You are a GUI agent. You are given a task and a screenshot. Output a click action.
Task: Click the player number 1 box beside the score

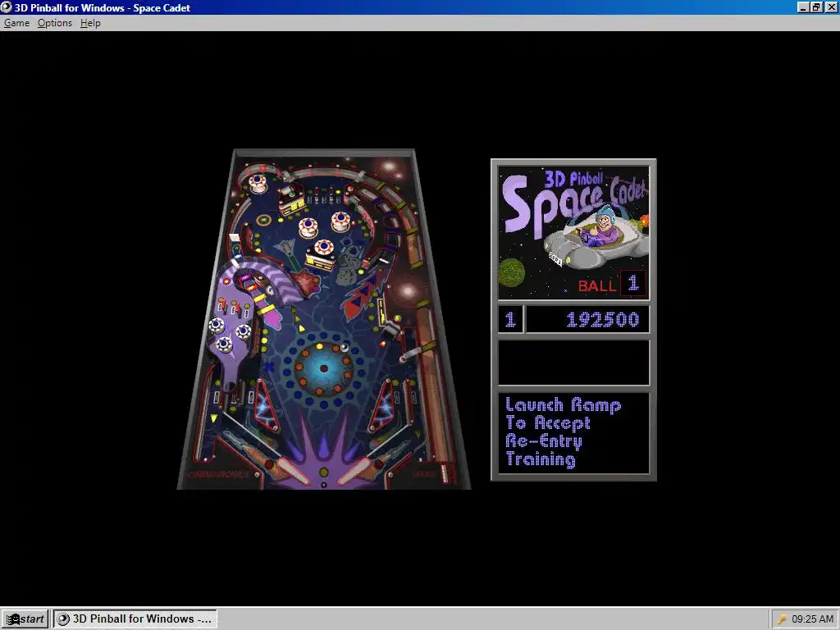[x=510, y=320]
